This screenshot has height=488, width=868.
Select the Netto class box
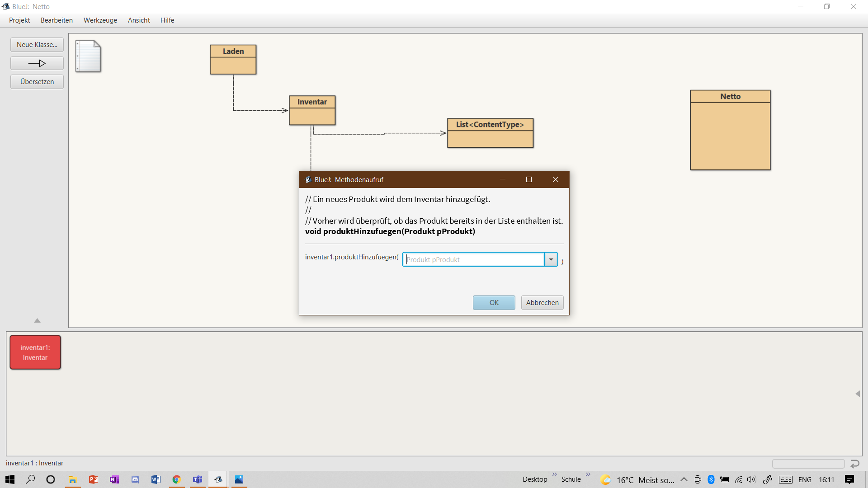[x=730, y=130]
